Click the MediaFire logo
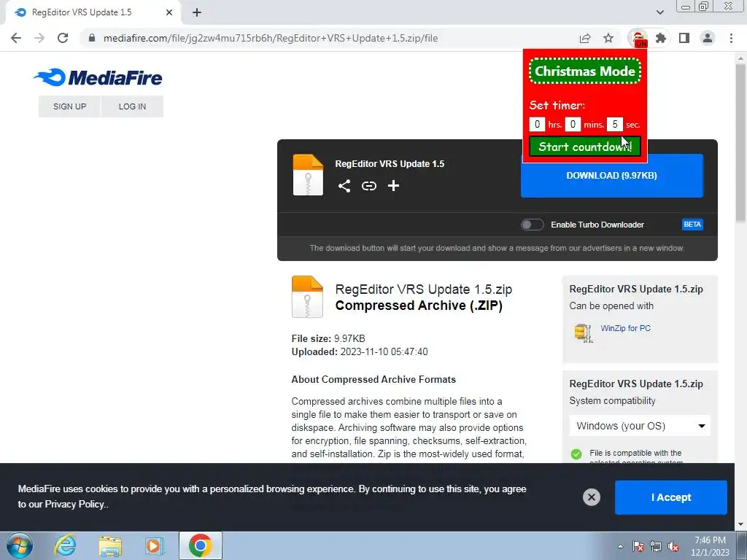Image resolution: width=747 pixels, height=560 pixels. (x=98, y=77)
